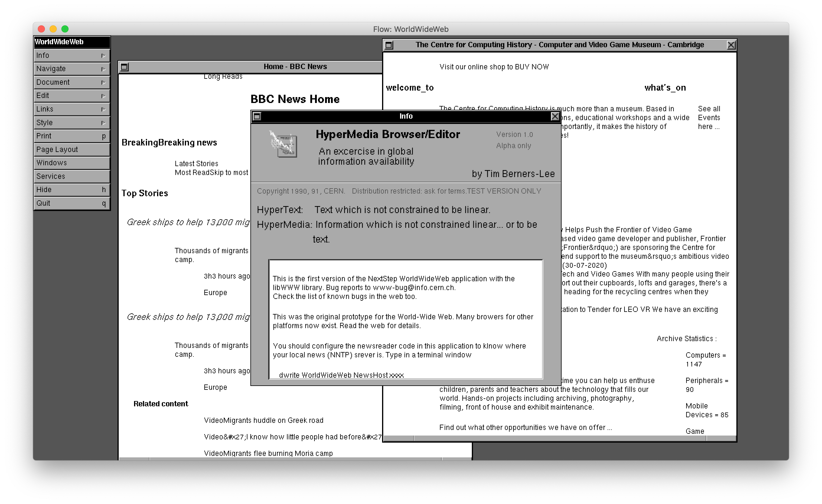822x504 pixels.
Task: Click the HyperMedia Browser app icon
Action: [x=283, y=145]
